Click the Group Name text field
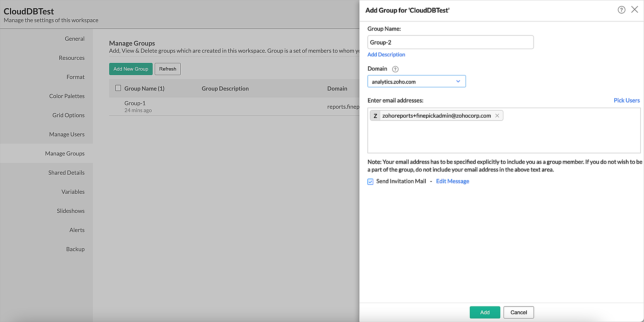The image size is (644, 322). tap(450, 42)
